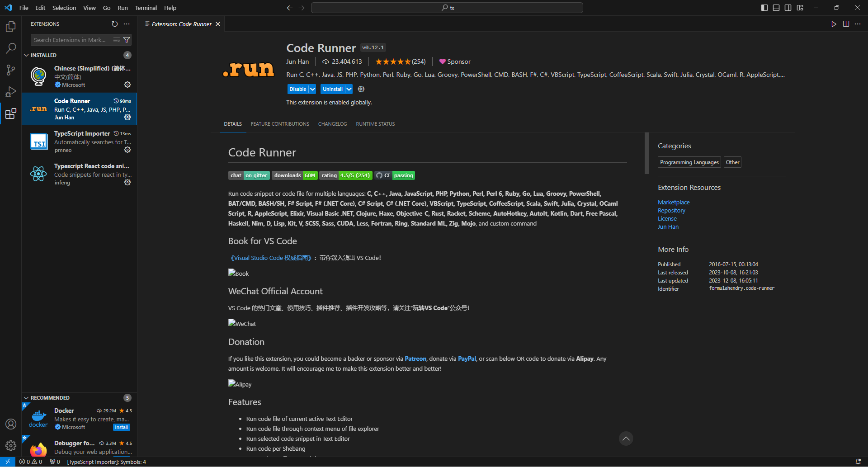The width and height of the screenshot is (868, 467).
Task: Open Uninstall button dropdown arrow
Action: coord(349,89)
